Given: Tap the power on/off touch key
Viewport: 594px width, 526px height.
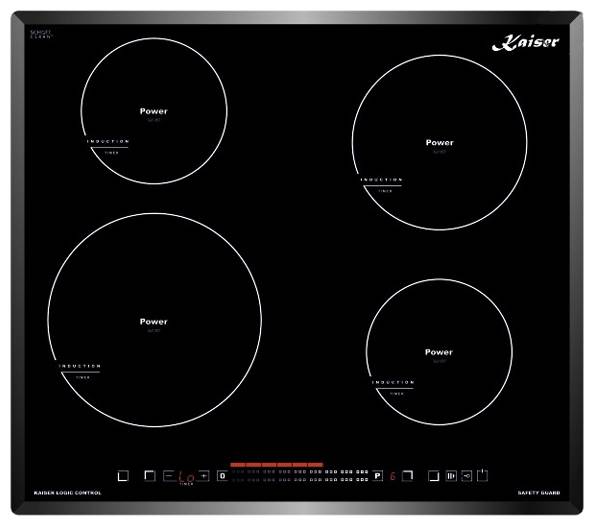Looking at the screenshot, I should coord(482,475).
